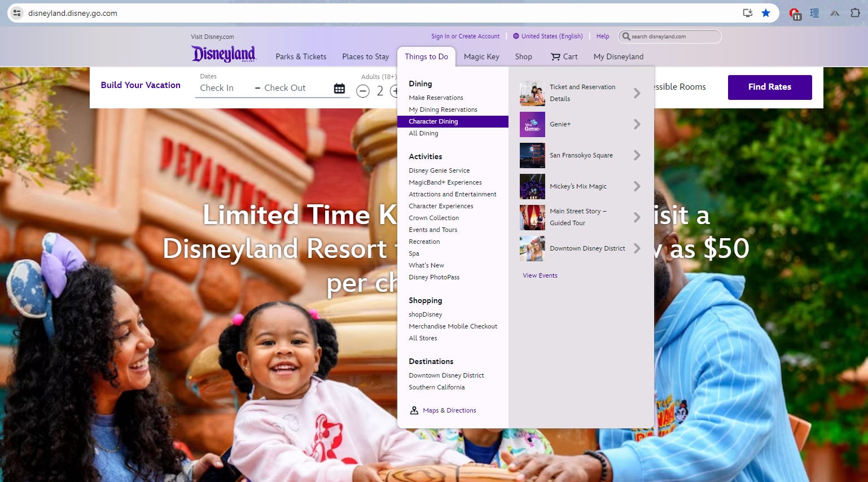
Task: Open Ticket and Reservation Details thumbnail
Action: (x=532, y=93)
